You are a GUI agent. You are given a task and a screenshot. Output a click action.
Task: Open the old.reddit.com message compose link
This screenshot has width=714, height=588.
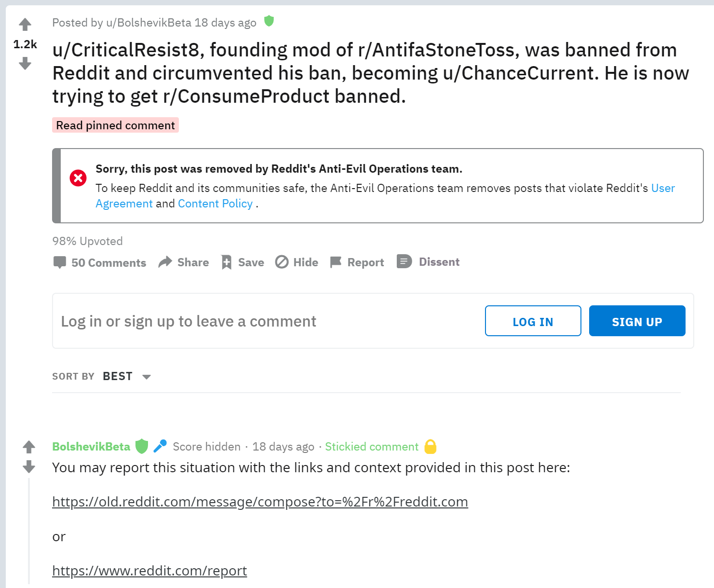[x=260, y=502]
